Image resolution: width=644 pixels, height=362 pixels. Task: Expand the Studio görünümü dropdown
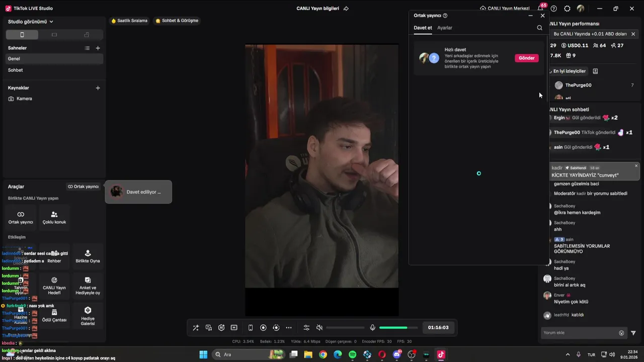point(31,22)
